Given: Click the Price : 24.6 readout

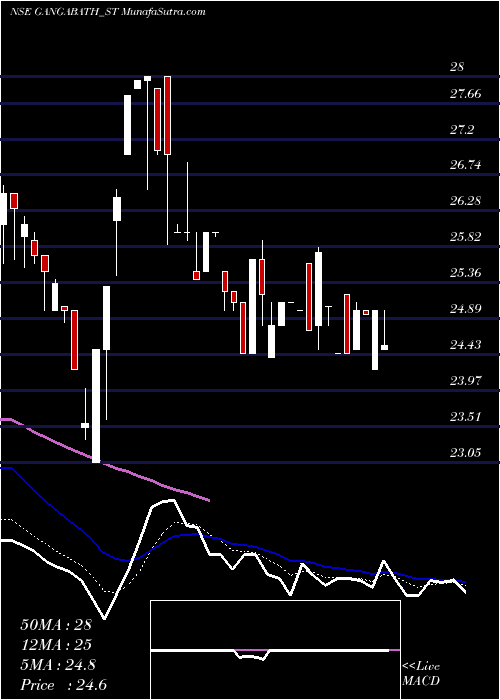Looking at the screenshot, I should pyautogui.click(x=63, y=685).
